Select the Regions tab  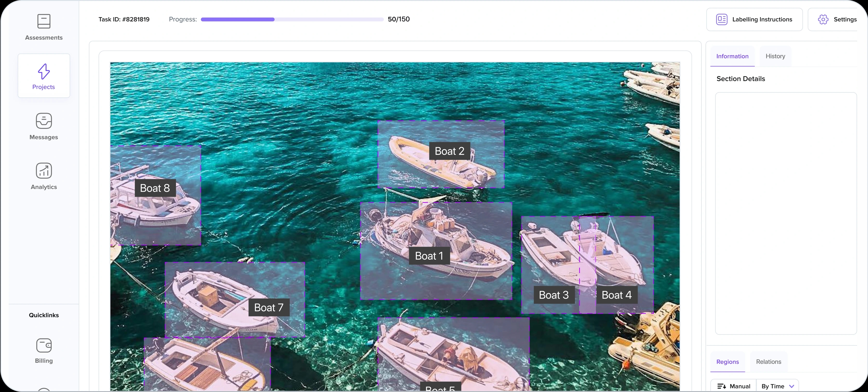point(727,362)
